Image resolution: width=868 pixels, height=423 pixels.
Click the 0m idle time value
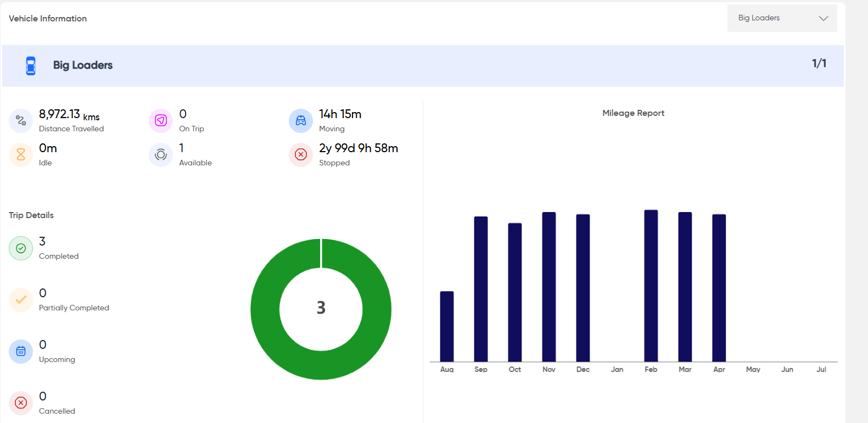coord(48,148)
